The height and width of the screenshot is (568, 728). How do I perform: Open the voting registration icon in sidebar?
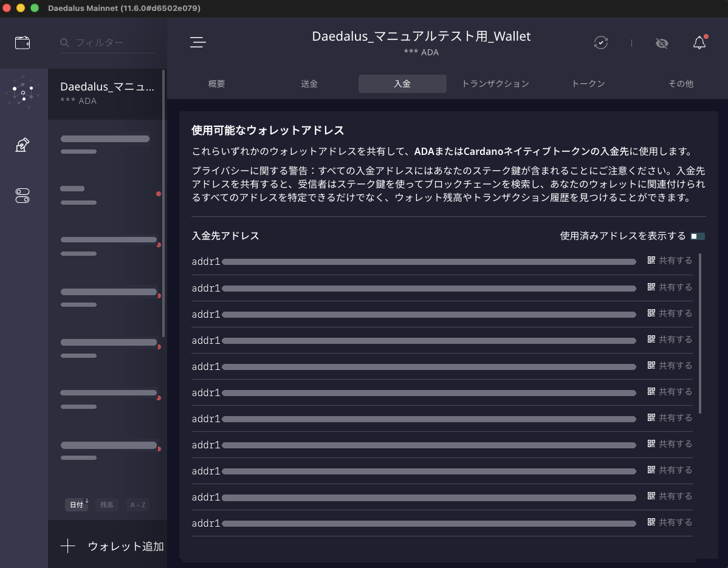22,145
